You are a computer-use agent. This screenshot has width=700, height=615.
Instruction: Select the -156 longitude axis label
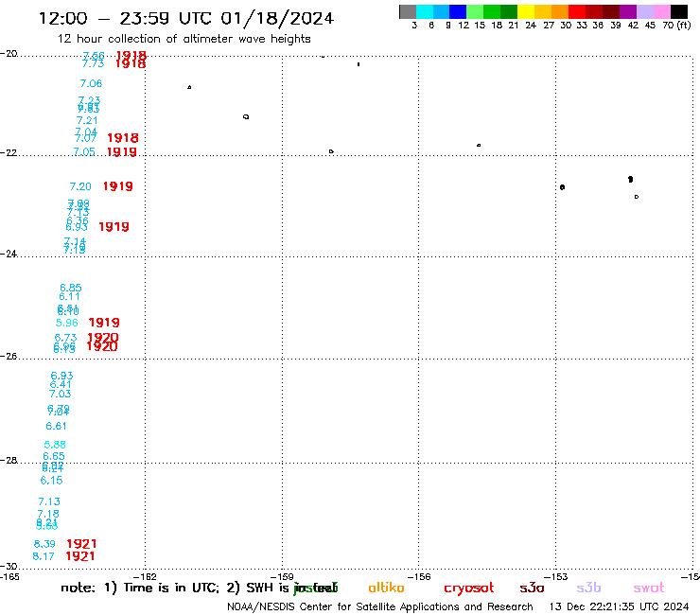click(419, 577)
